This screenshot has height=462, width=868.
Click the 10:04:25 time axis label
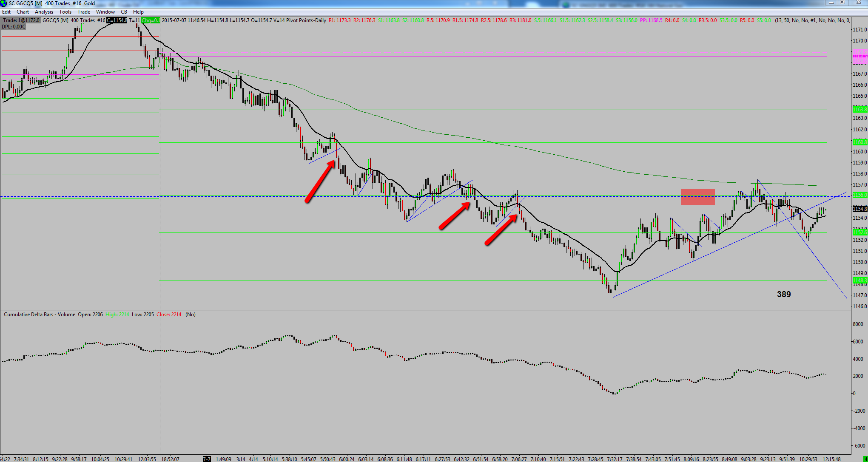(x=100, y=459)
